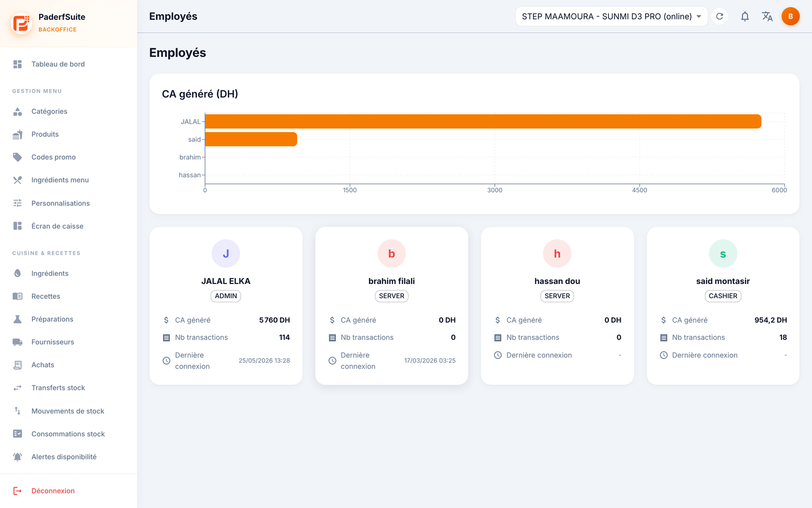Click the Catégories sidebar icon
Viewport: 812px width, 508px height.
point(18,111)
